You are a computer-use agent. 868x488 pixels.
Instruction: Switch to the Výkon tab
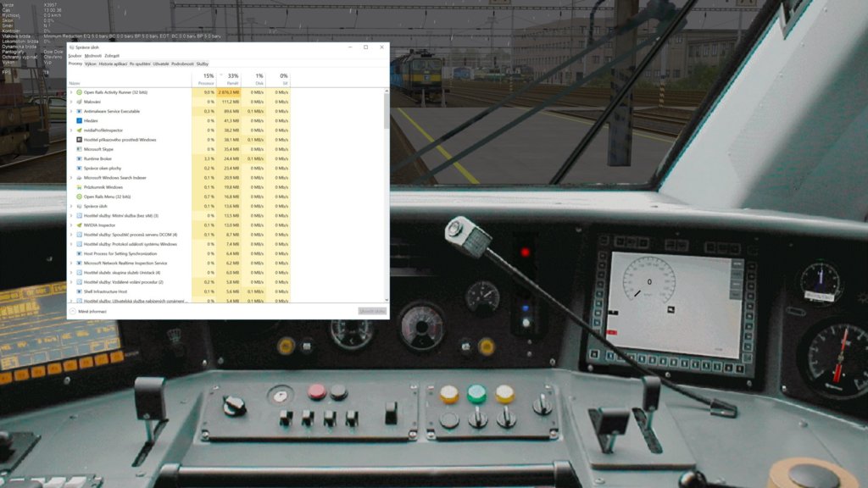click(x=90, y=64)
